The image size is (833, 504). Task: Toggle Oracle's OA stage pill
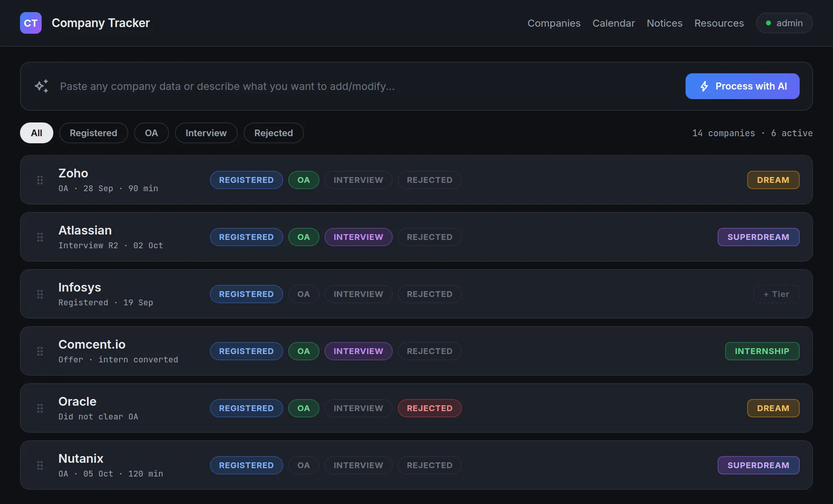click(304, 408)
